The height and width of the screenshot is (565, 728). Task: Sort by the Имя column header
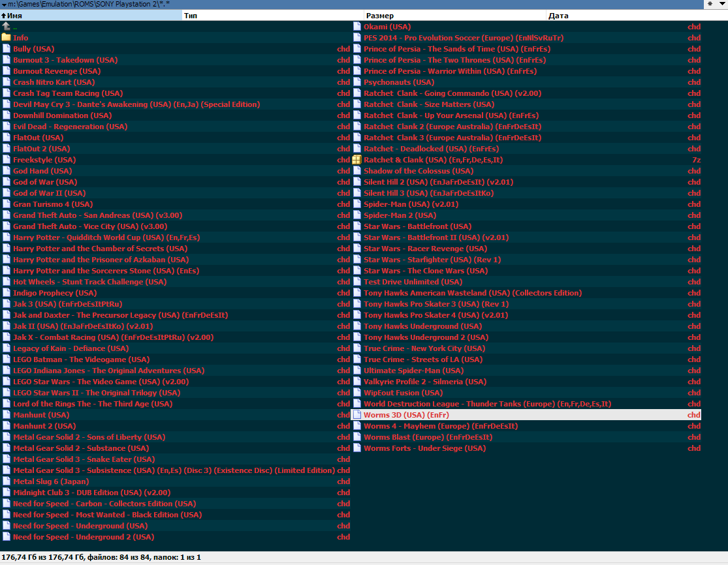tap(91, 15)
